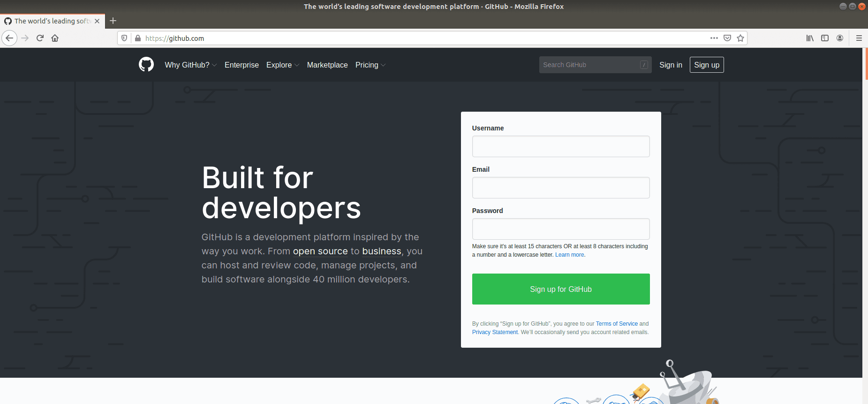Bookmark this page with star icon
Image resolution: width=868 pixels, height=404 pixels.
[x=740, y=38]
